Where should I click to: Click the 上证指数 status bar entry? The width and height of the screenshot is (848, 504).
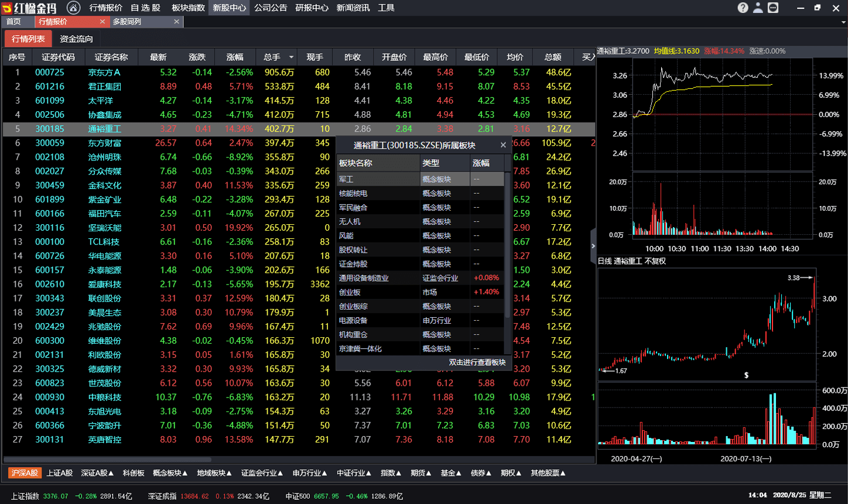[71, 496]
